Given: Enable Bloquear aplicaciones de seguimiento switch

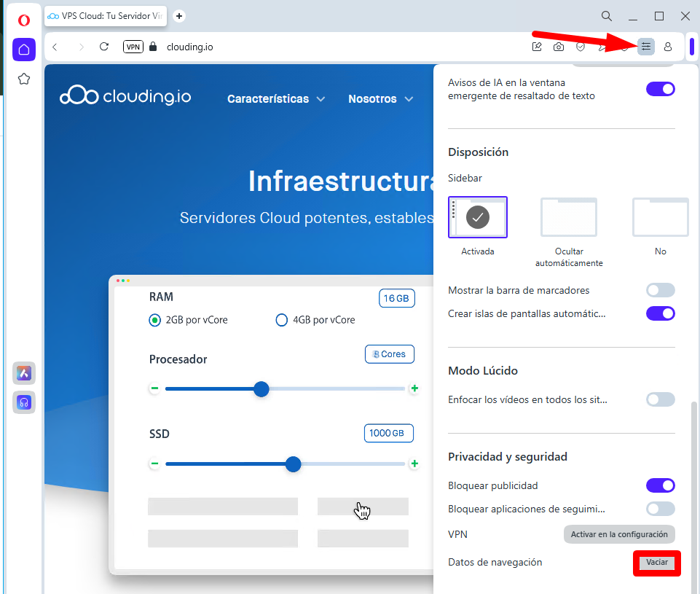Looking at the screenshot, I should click(x=660, y=509).
